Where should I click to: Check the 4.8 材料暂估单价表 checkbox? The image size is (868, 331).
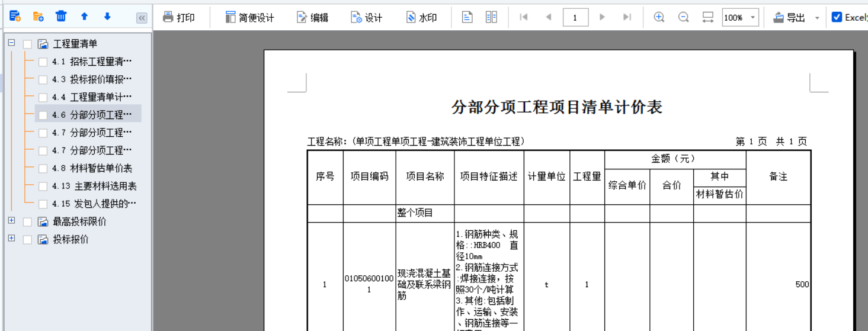click(43, 168)
